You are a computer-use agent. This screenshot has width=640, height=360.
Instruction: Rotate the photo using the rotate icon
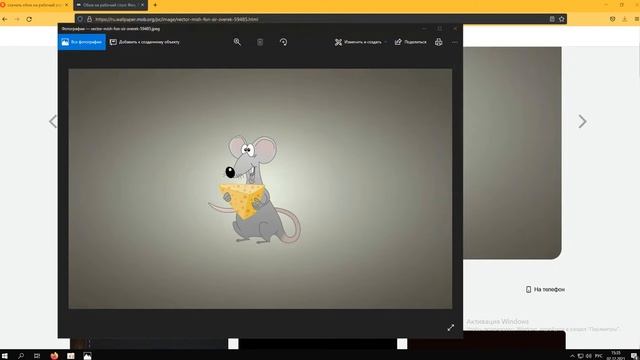(x=283, y=42)
